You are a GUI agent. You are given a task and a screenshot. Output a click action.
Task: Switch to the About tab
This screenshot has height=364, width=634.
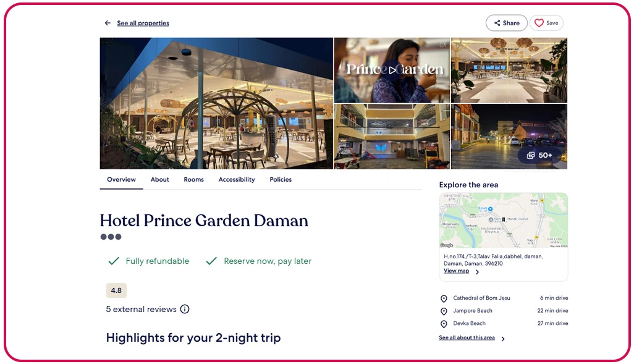(x=159, y=180)
